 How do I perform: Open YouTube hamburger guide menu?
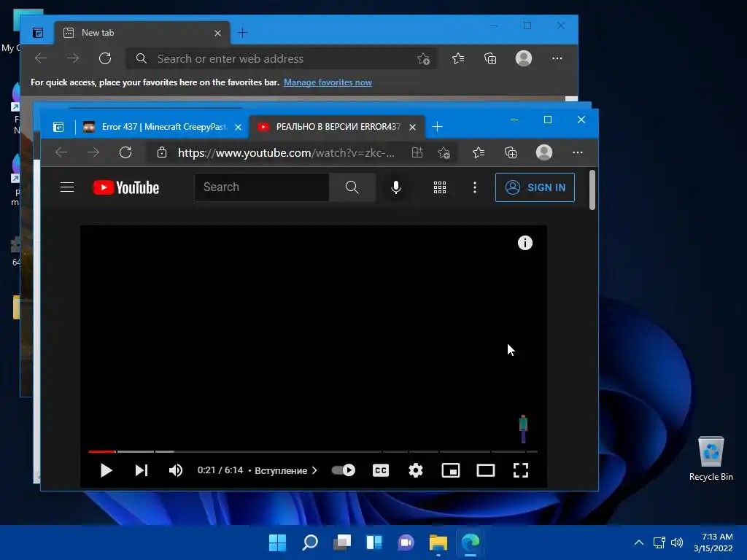(67, 187)
